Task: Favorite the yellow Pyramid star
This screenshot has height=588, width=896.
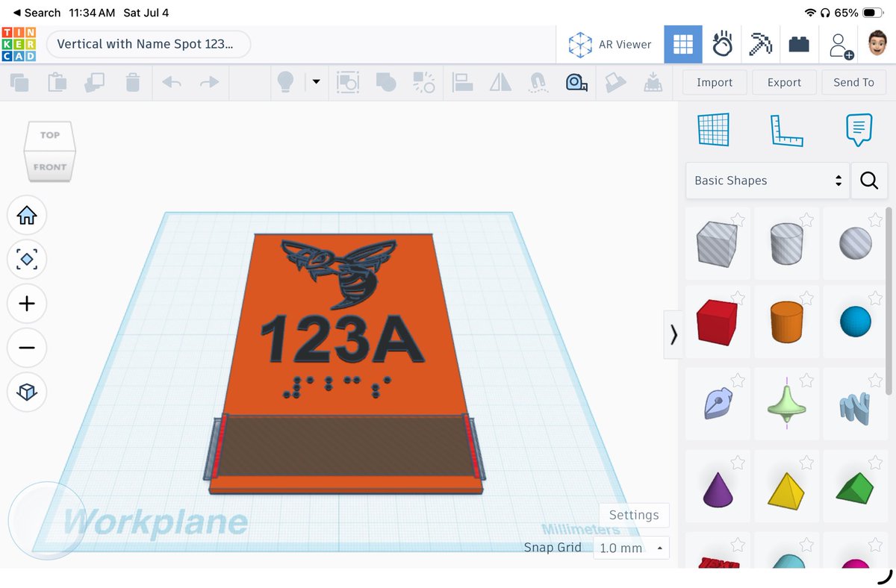Action: tap(807, 463)
